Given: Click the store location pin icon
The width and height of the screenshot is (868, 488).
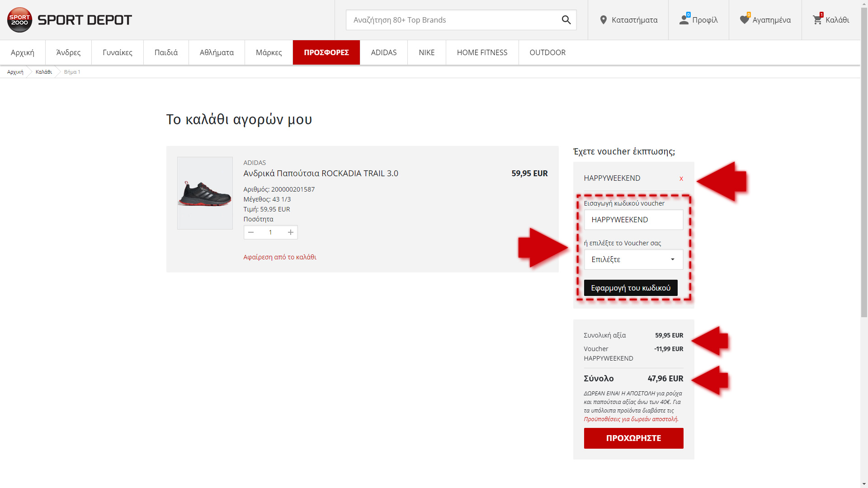Looking at the screenshot, I should click(603, 20).
